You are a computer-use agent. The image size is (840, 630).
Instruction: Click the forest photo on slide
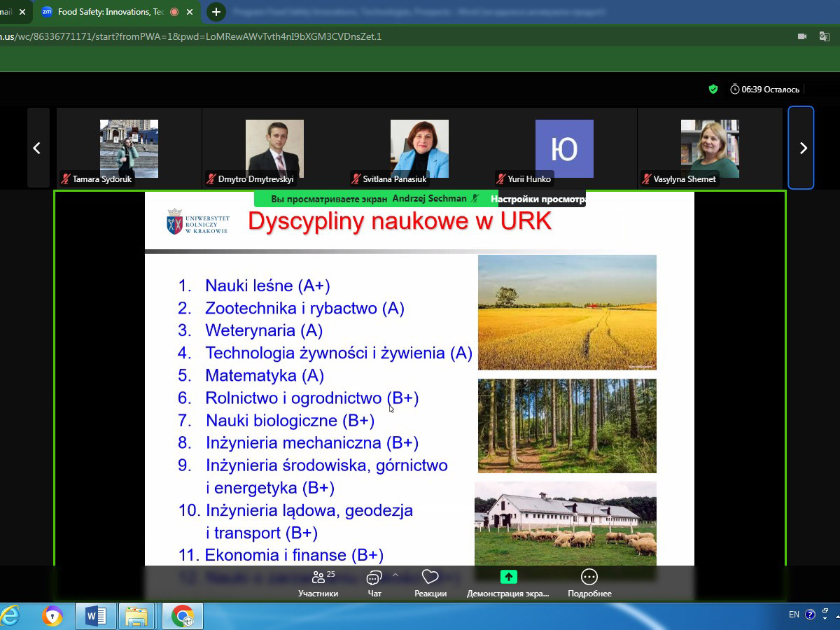click(x=567, y=426)
